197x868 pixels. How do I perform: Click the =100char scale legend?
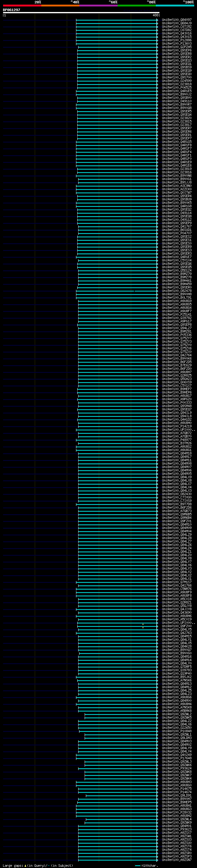pyautogui.click(x=147, y=866)
